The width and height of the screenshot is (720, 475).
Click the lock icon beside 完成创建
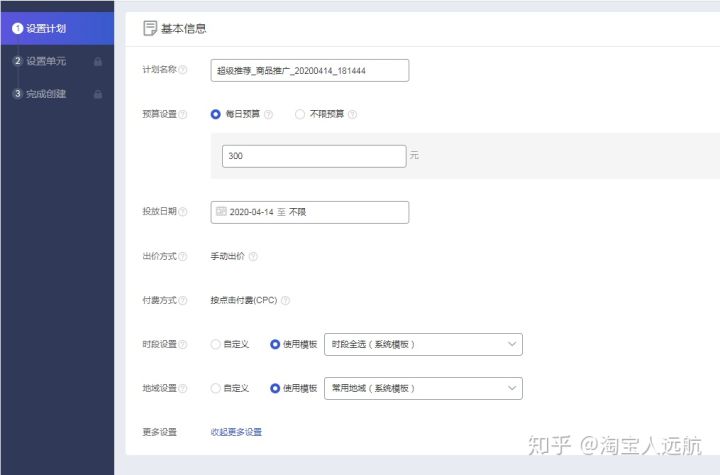coord(98,94)
